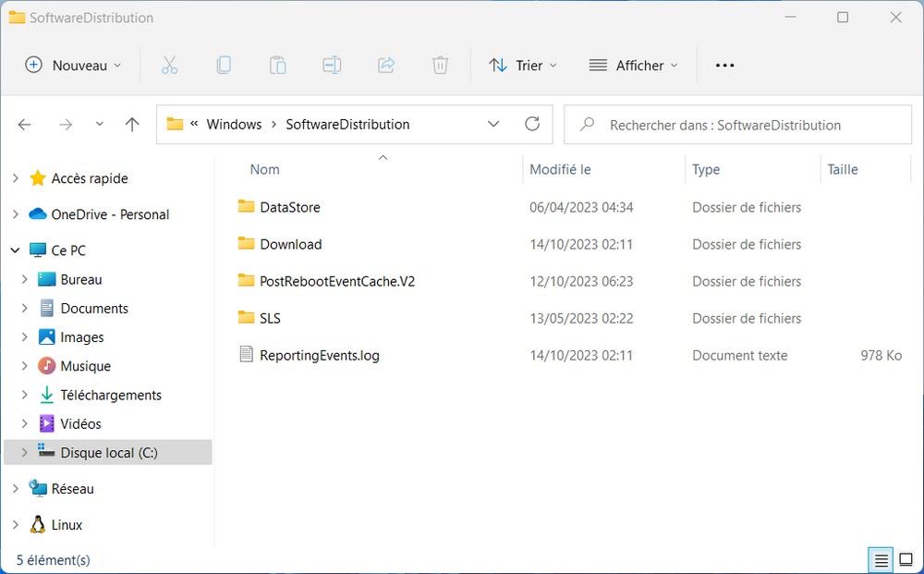This screenshot has height=574, width=924.
Task: Expand the address bar history dropdown
Action: coord(493,125)
